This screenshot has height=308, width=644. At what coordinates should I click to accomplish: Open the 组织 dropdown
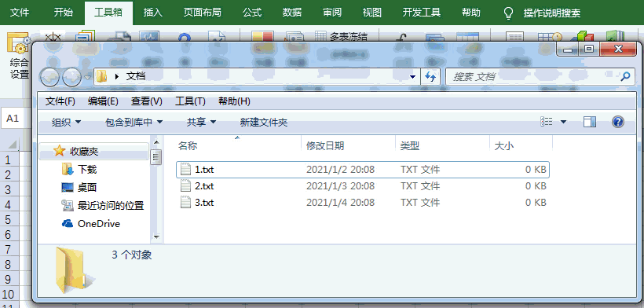click(x=66, y=122)
